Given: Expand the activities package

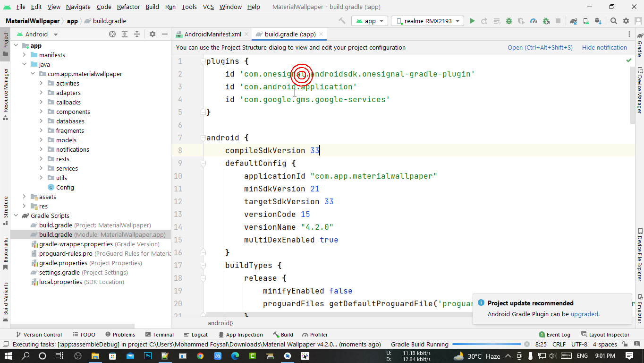Looking at the screenshot, I should click(41, 83).
